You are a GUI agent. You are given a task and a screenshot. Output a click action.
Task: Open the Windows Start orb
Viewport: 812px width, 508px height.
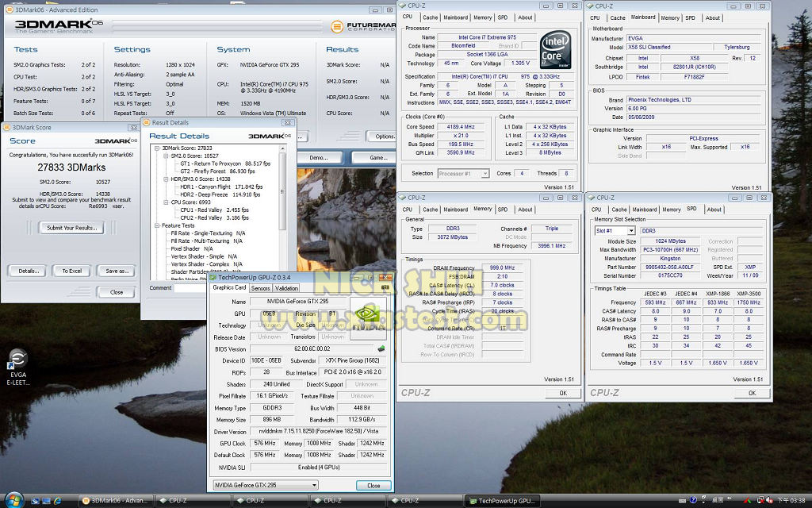click(x=14, y=500)
